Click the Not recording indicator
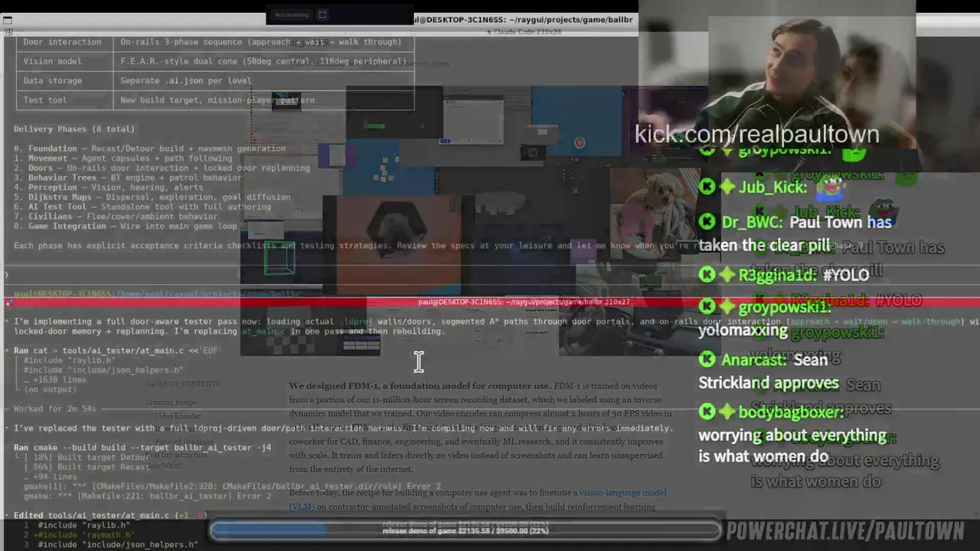The width and height of the screenshot is (980, 551). tap(292, 15)
